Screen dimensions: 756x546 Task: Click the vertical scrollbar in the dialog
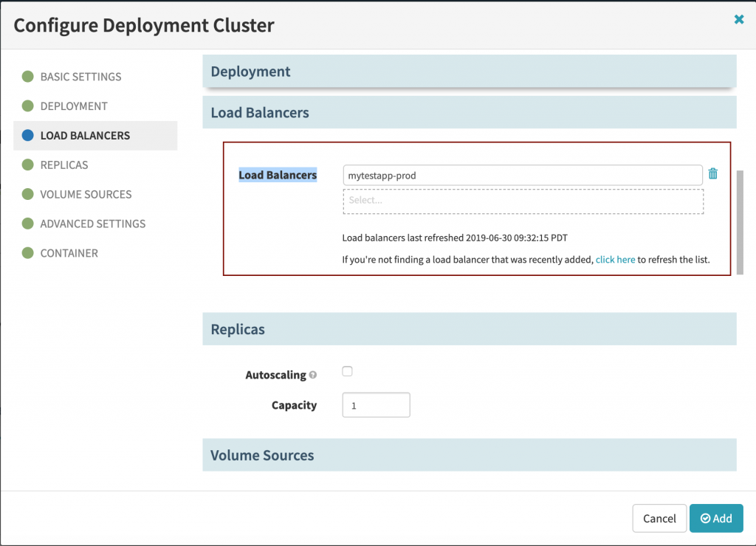click(740, 221)
